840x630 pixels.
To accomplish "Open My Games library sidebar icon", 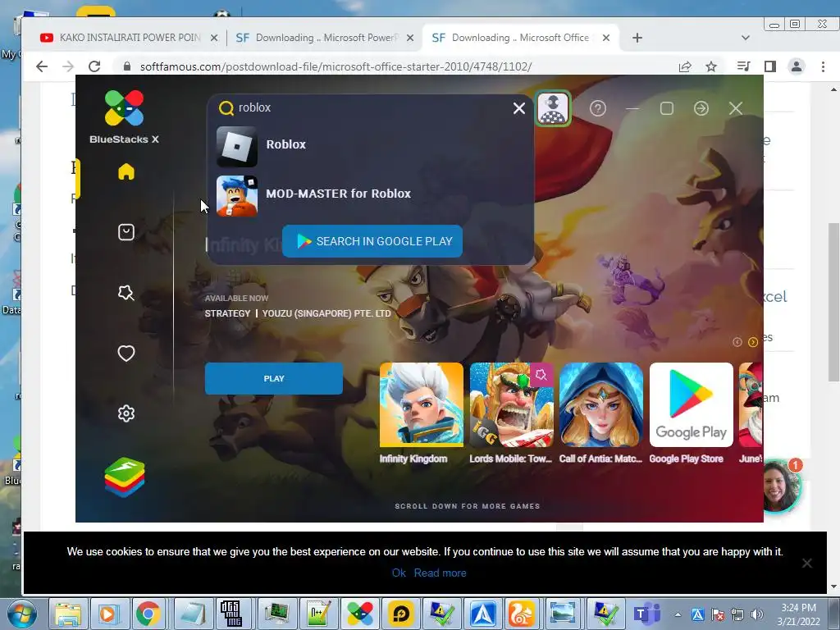I will pyautogui.click(x=126, y=232).
